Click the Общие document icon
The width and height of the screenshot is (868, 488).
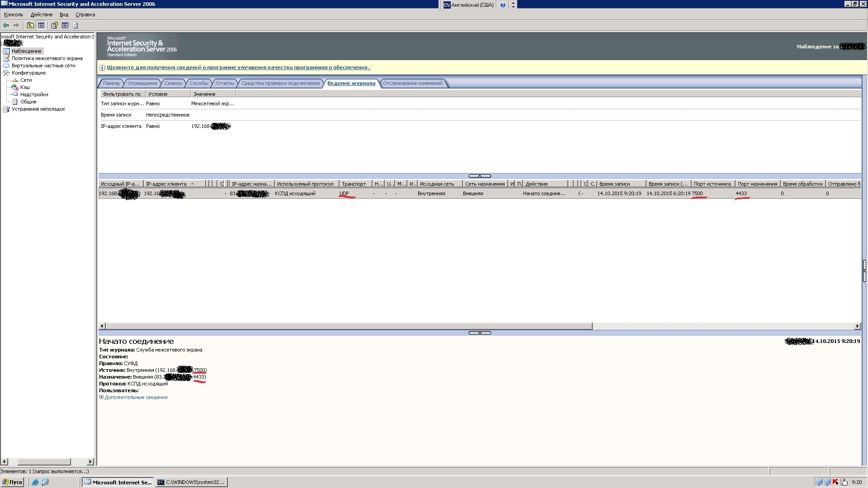pos(15,102)
